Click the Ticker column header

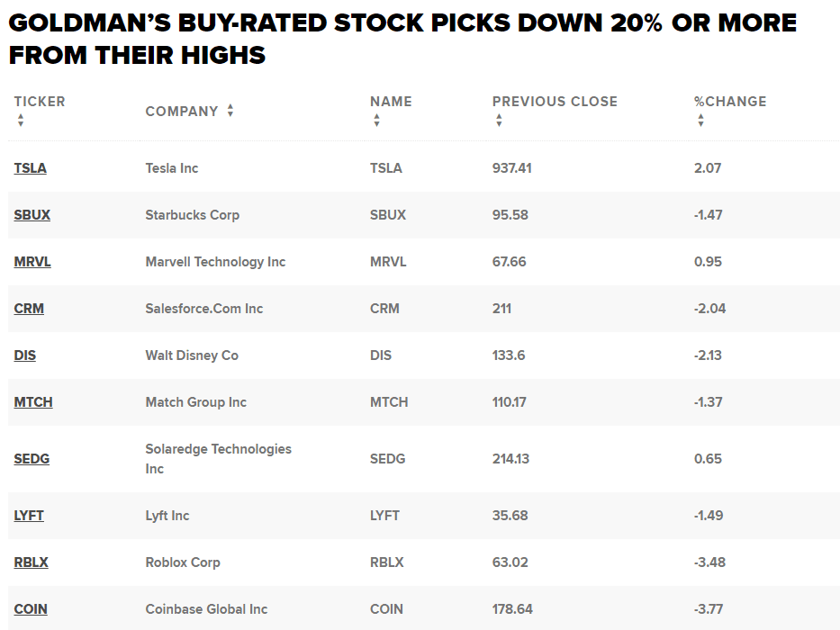click(x=40, y=102)
